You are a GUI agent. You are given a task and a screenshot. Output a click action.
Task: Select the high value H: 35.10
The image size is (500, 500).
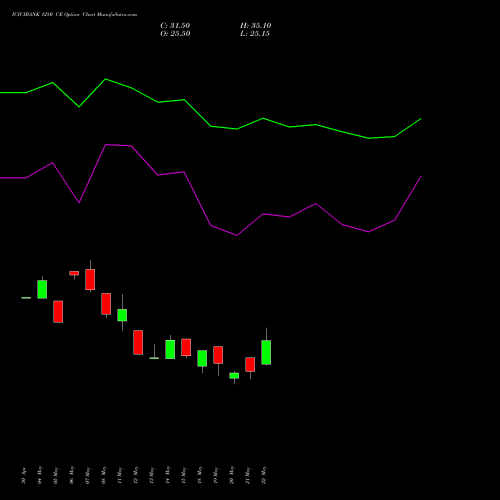coord(256,26)
